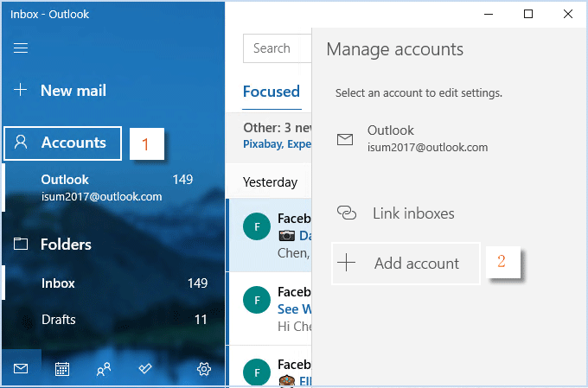This screenshot has width=588, height=388.
Task: Open the Drafts folder
Action: (114, 320)
